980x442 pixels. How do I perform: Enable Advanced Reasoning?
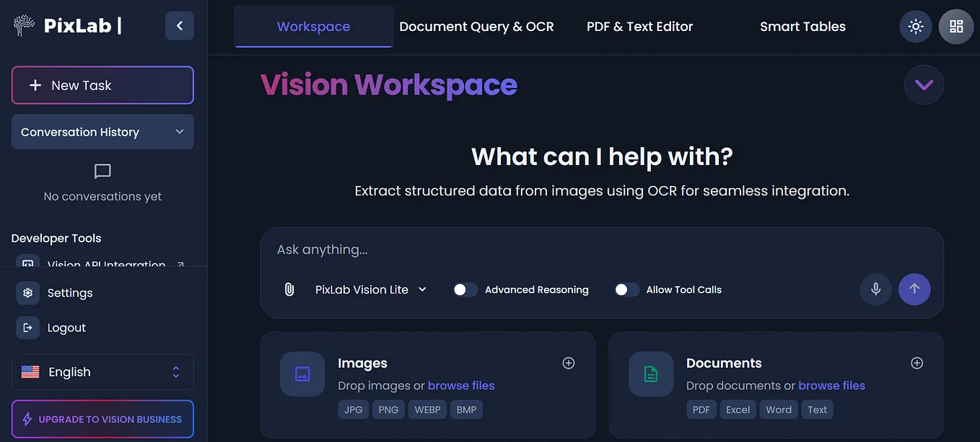coord(465,289)
